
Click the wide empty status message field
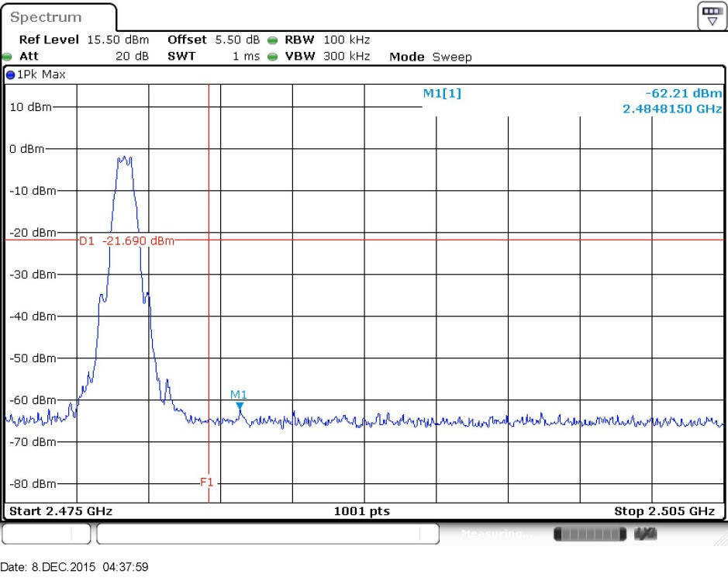(x=268, y=534)
